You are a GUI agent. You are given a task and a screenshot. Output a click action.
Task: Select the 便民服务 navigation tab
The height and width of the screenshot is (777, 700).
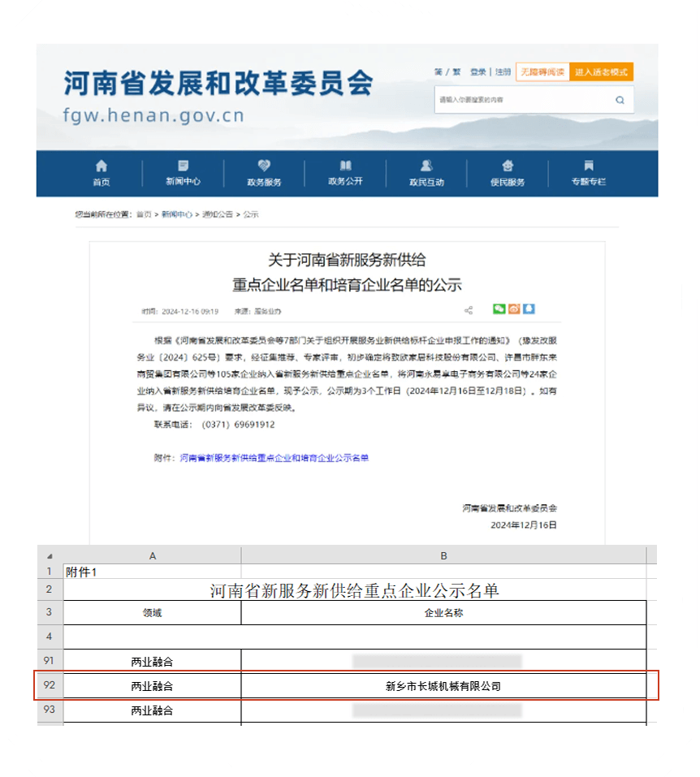[x=508, y=173]
